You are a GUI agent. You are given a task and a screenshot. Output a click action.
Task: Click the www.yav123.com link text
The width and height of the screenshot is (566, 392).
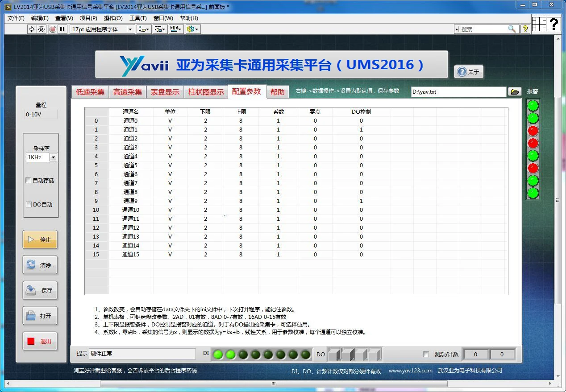pyautogui.click(x=410, y=371)
